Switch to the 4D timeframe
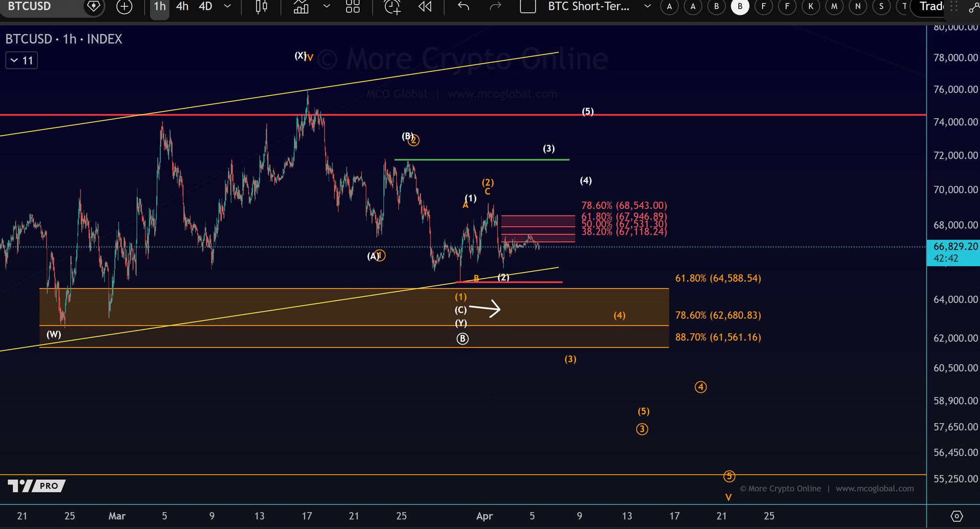Image resolution: width=980 pixels, height=529 pixels. point(205,7)
